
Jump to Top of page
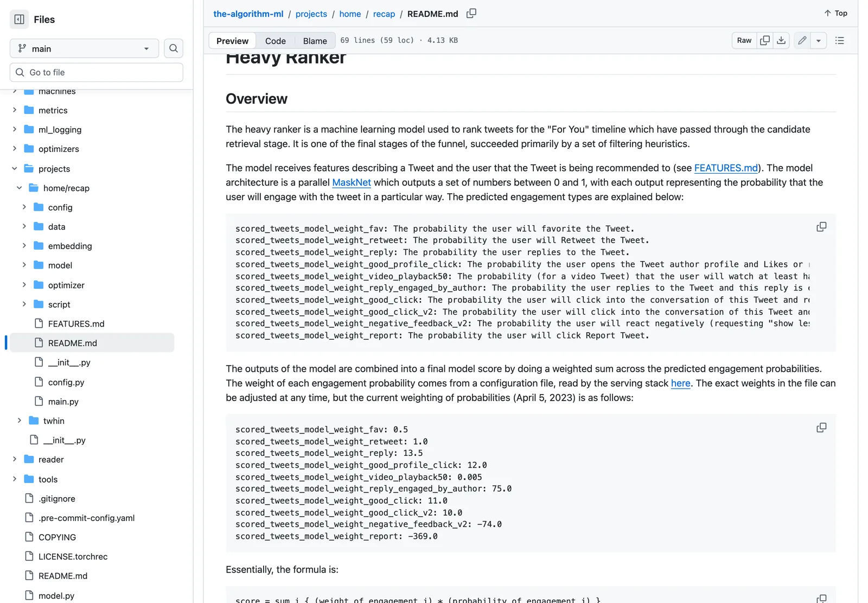pos(835,13)
